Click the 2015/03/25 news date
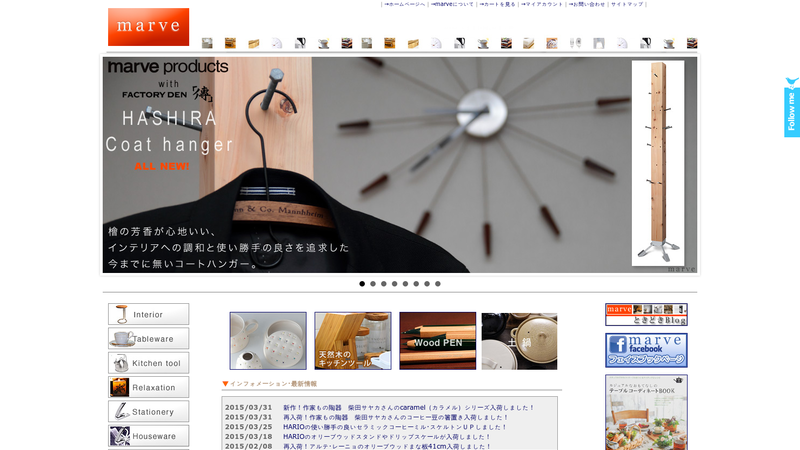Image resolution: width=800 pixels, height=450 pixels. pyautogui.click(x=248, y=427)
